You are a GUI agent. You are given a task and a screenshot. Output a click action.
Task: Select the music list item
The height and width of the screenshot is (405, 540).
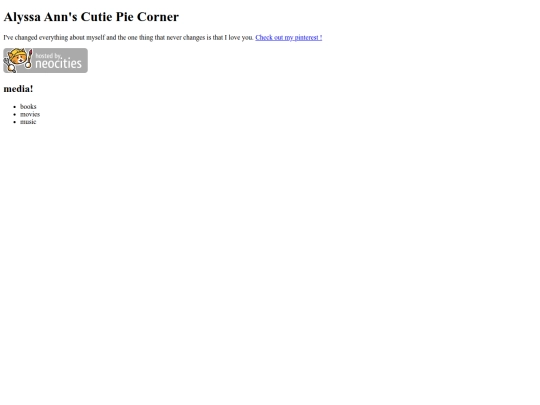point(28,122)
